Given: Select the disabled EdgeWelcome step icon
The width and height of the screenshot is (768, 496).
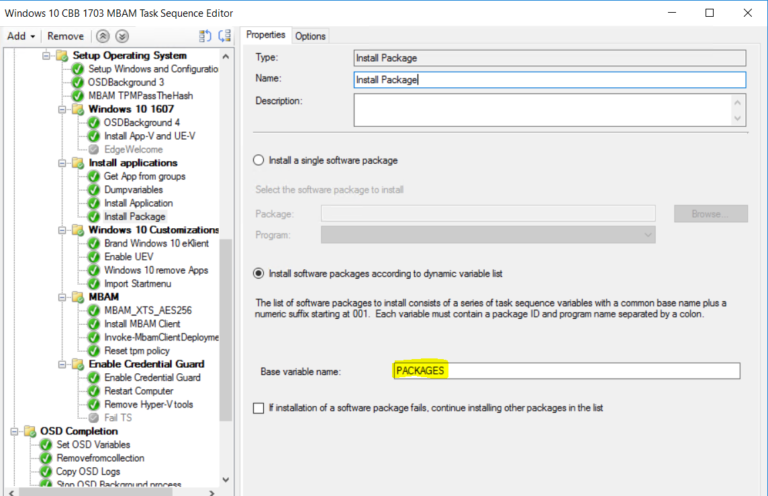Looking at the screenshot, I should pos(94,149).
